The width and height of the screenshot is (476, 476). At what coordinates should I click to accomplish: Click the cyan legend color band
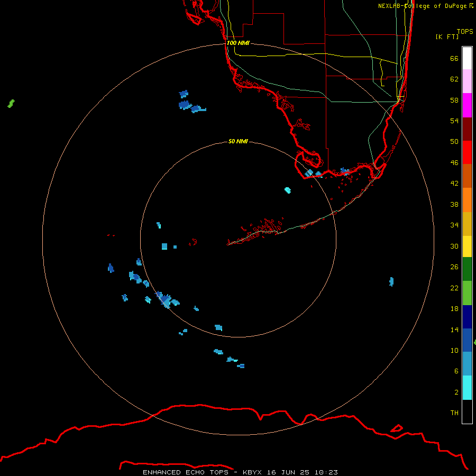(x=467, y=388)
